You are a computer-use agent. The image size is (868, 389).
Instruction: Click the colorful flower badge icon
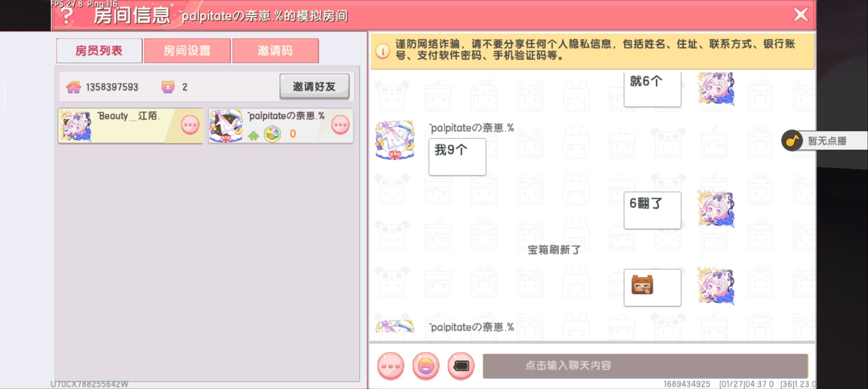[272, 134]
